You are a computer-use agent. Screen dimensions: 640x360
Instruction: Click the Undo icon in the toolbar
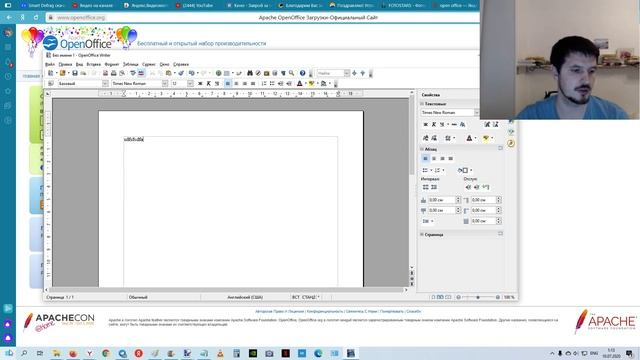[192, 73]
